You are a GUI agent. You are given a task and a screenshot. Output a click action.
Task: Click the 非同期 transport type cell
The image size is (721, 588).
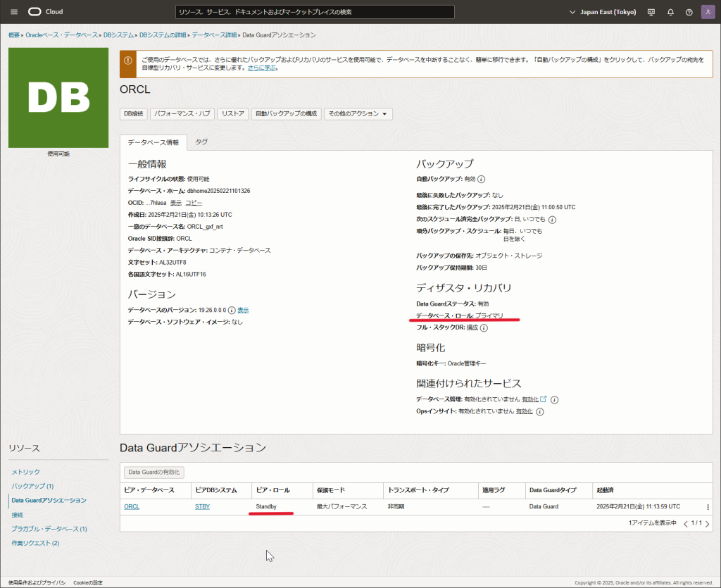pyautogui.click(x=396, y=506)
